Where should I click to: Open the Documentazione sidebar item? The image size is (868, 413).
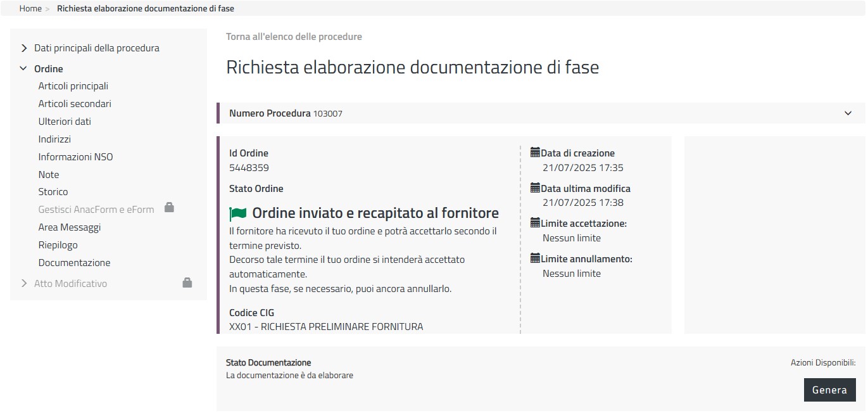[74, 263]
